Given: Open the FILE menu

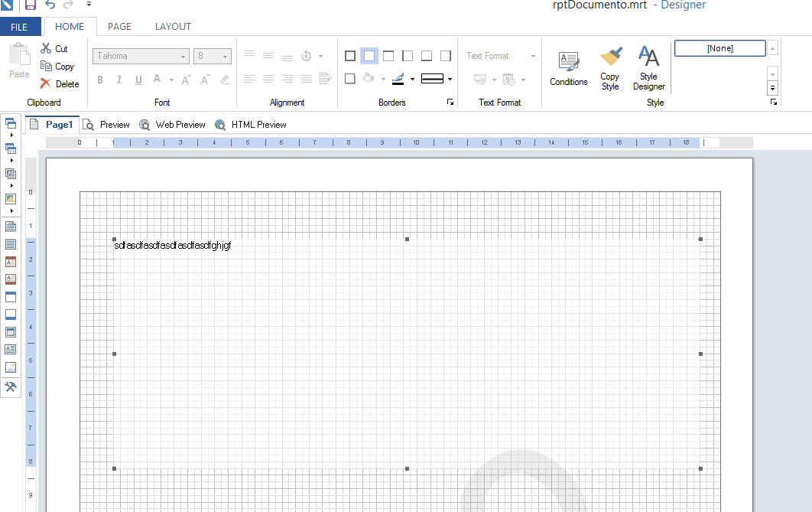Looking at the screenshot, I should tap(19, 27).
